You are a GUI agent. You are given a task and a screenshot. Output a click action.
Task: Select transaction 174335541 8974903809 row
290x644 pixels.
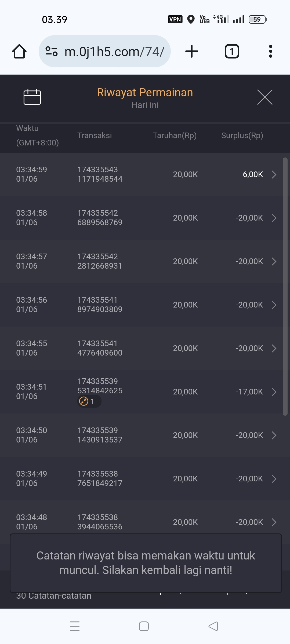coord(100,305)
